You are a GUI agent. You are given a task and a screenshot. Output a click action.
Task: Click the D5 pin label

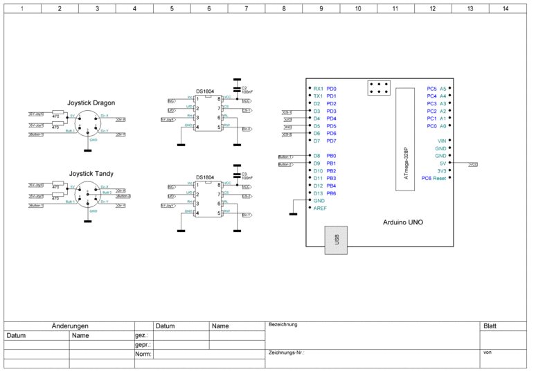pyautogui.click(x=316, y=126)
